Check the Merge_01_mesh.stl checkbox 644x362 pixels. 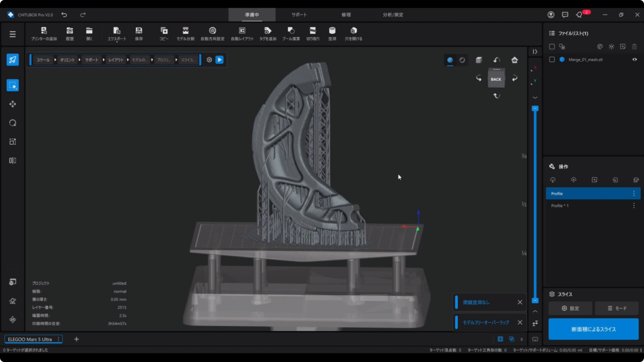tap(552, 59)
